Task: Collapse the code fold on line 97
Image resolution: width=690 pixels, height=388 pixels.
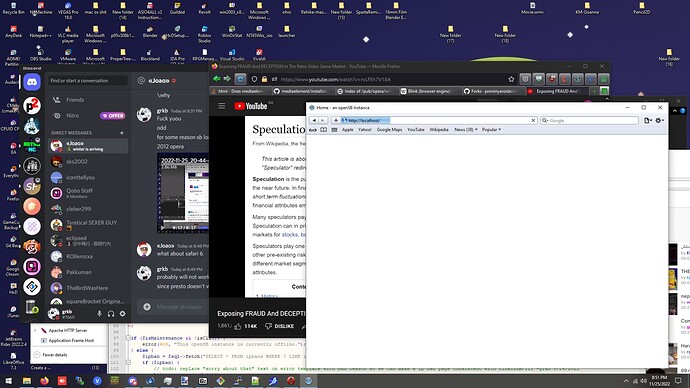Action: pyautogui.click(x=128, y=338)
